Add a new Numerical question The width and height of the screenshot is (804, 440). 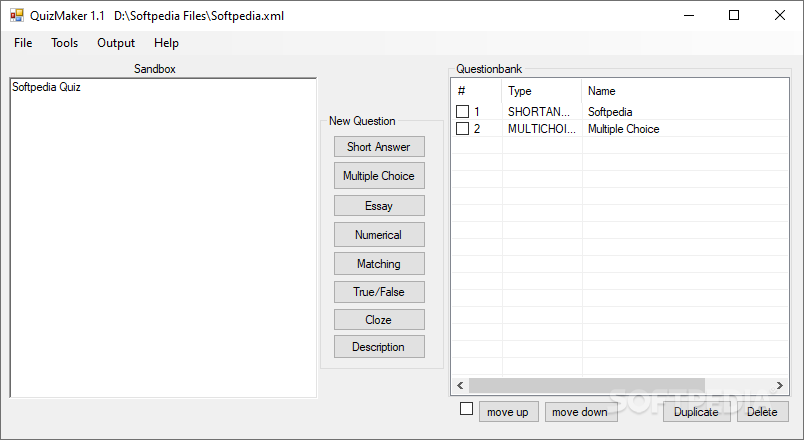(x=379, y=235)
